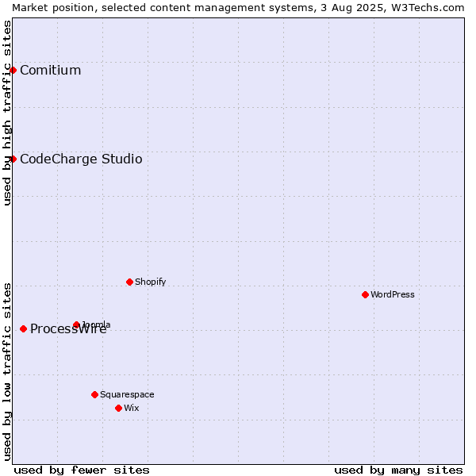Click the Shopify red marker
Image resolution: width=476 pixels, height=476 pixels.
(129, 282)
